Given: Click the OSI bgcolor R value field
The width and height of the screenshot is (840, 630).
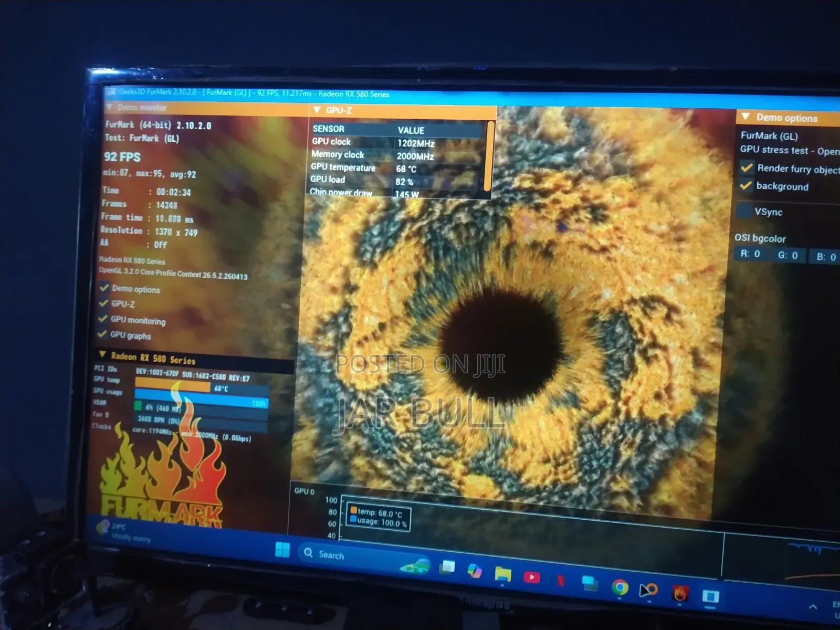Looking at the screenshot, I should pyautogui.click(x=750, y=254).
